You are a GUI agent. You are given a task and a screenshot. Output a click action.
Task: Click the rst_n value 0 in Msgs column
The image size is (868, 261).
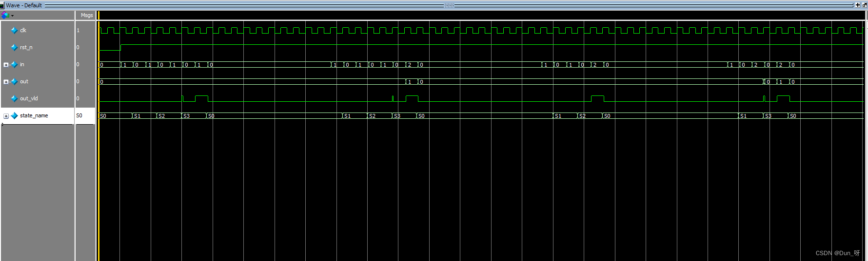78,47
